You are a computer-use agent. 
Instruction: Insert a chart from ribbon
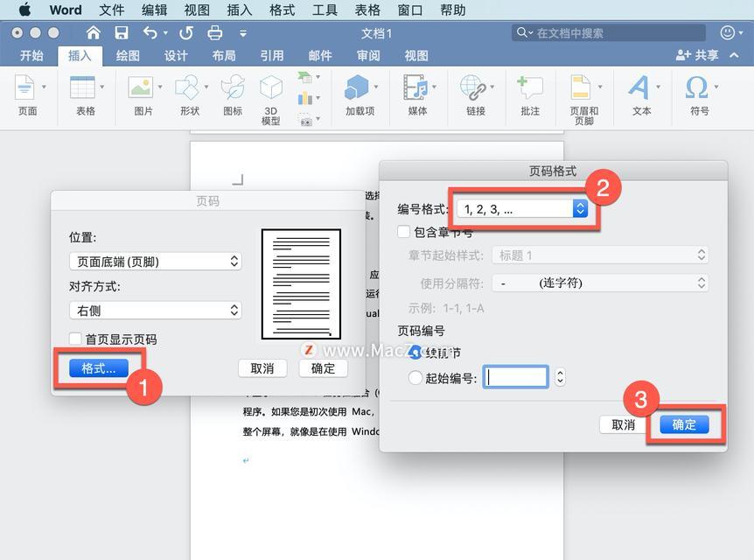pyautogui.click(x=305, y=98)
